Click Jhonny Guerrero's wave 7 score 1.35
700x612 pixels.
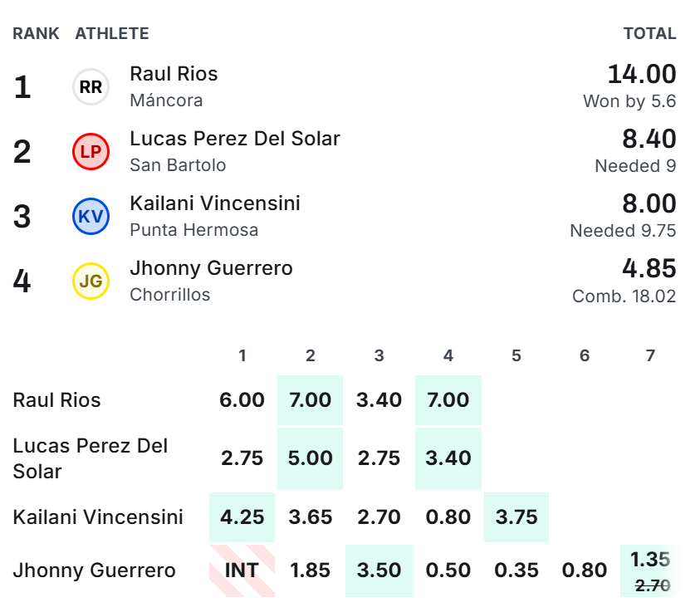coord(650,560)
